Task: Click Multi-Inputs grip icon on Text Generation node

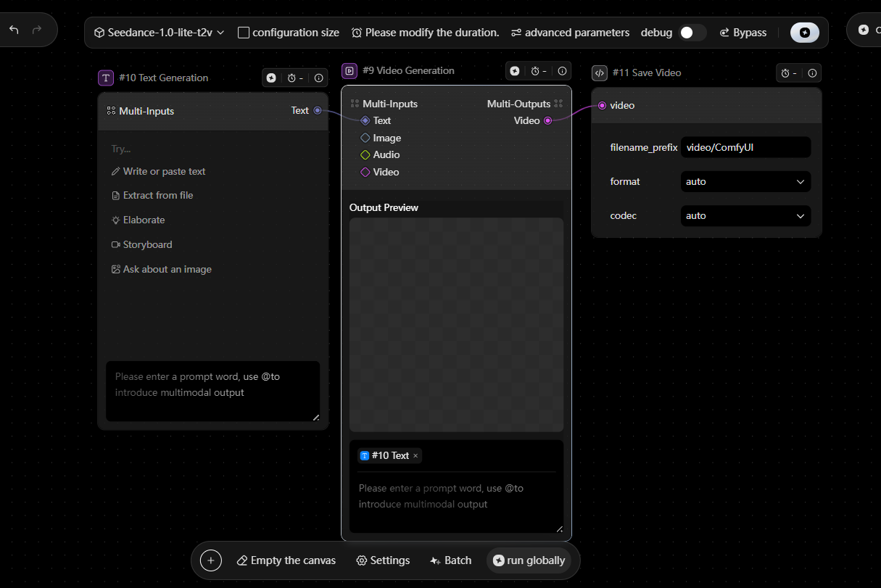Action: coord(111,111)
